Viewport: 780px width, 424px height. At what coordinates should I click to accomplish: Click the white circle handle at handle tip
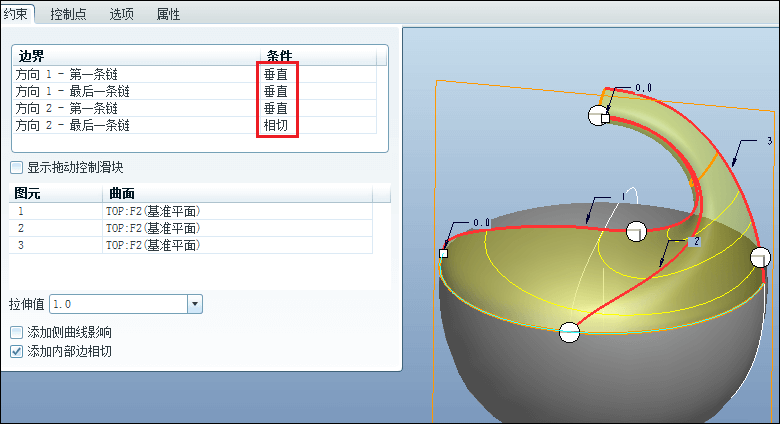pyautogui.click(x=598, y=115)
